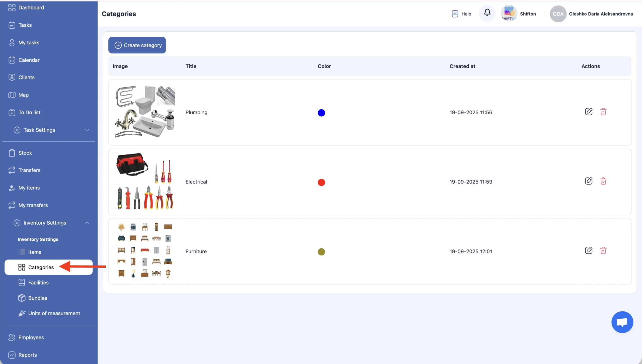Open the Dashboard link

(x=31, y=8)
